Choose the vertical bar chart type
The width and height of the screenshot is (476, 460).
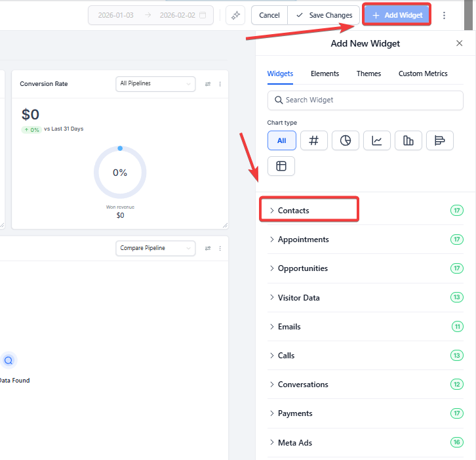408,140
